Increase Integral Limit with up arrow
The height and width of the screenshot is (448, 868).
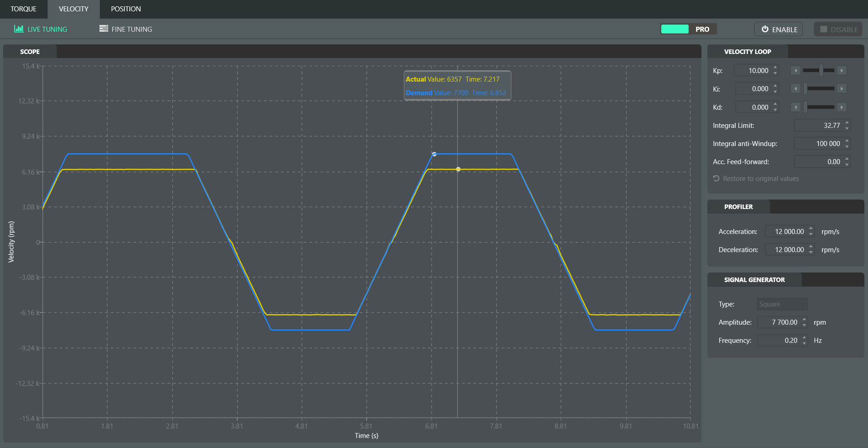pos(847,123)
